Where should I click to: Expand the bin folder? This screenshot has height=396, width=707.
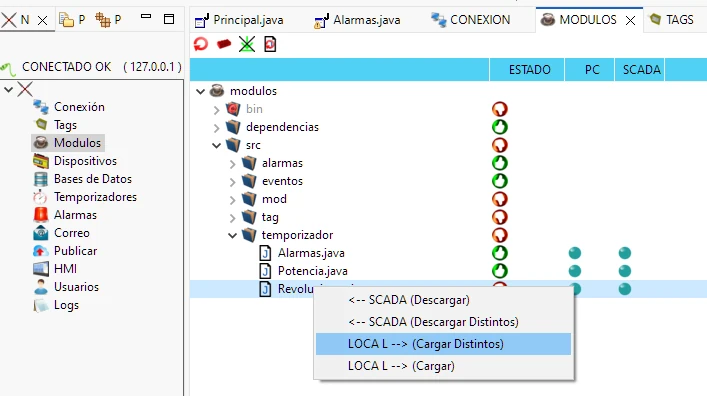point(216,110)
